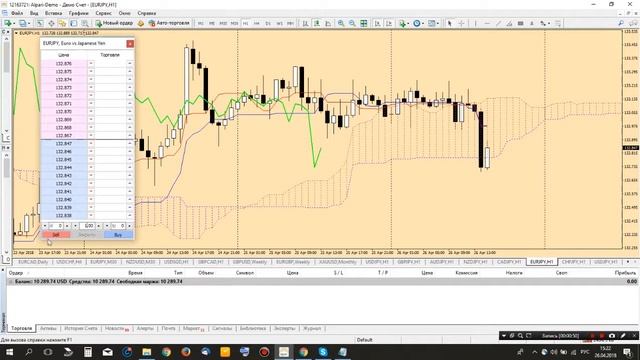Toggle the Terminal window icon
Screen dimensions: 640x360
coord(73,23)
